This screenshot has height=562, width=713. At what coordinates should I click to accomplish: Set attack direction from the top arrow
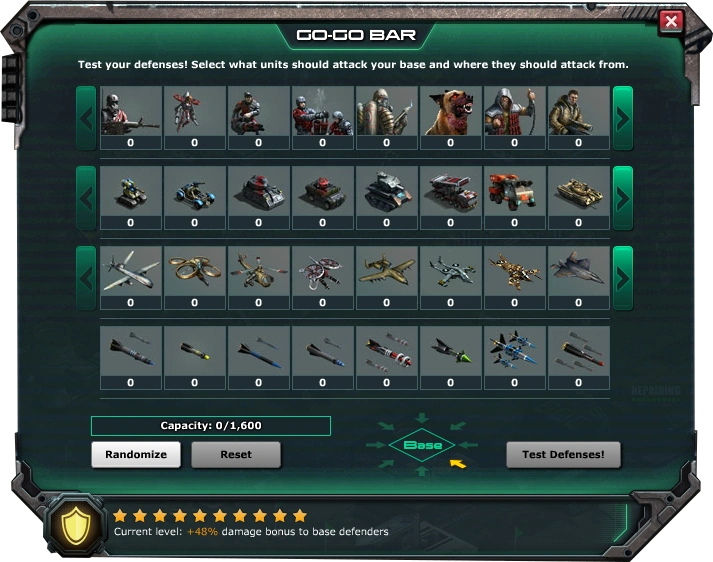[x=422, y=417]
